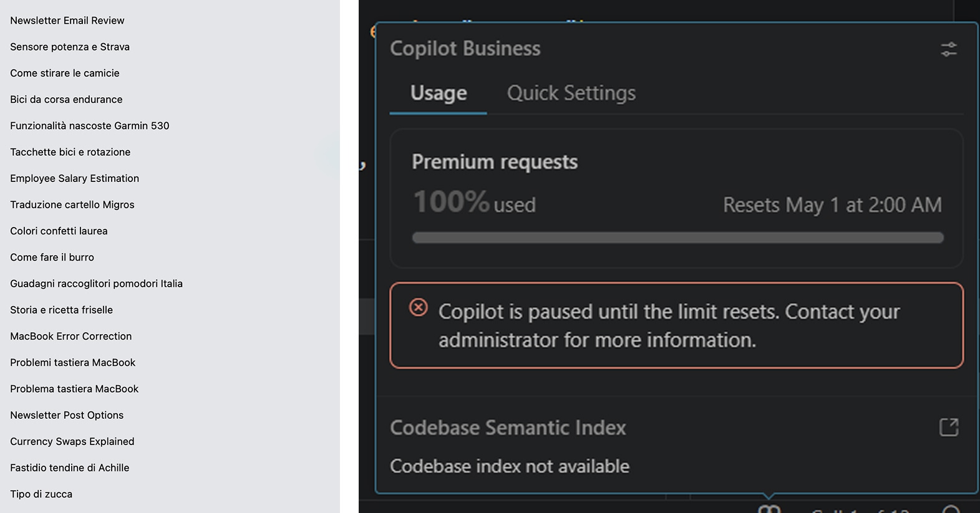This screenshot has height=513, width=980.
Task: Click the Copilot status bar icon
Action: point(769,509)
